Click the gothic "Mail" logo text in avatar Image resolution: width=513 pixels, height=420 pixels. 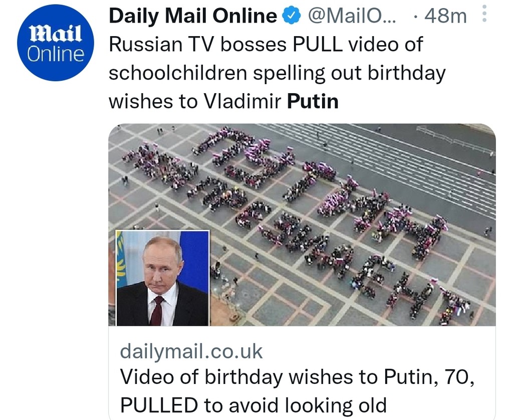(56, 36)
